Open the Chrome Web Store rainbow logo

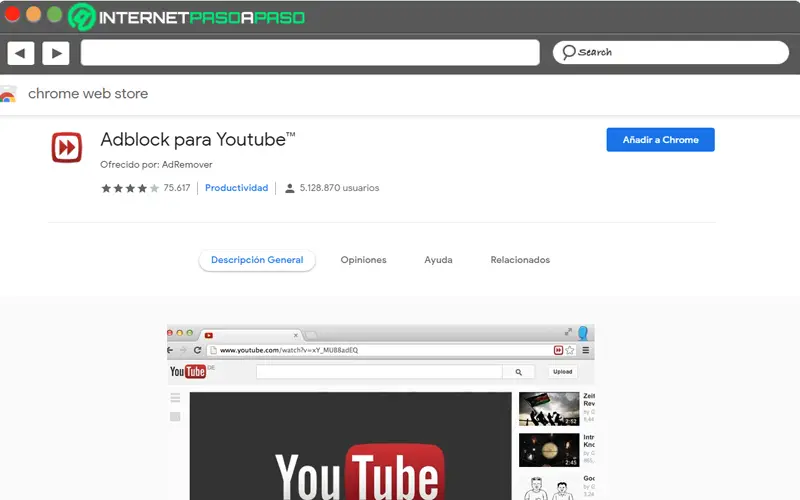click(x=7, y=95)
